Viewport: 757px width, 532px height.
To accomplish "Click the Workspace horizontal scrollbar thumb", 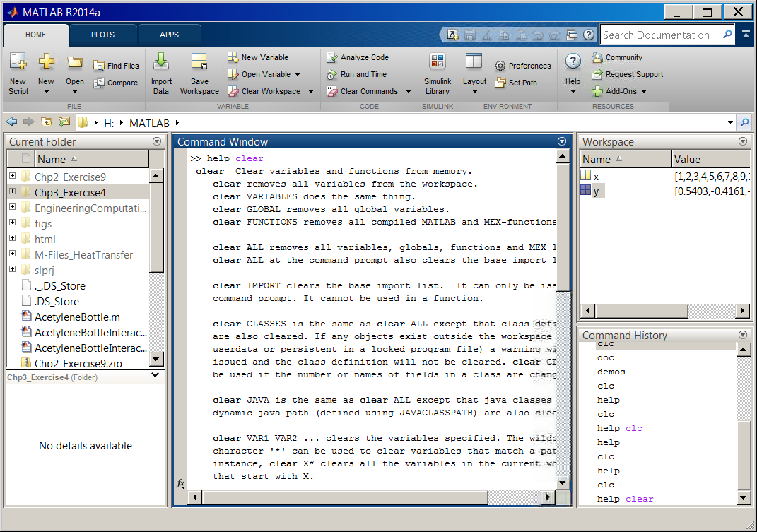I will tap(641, 310).
